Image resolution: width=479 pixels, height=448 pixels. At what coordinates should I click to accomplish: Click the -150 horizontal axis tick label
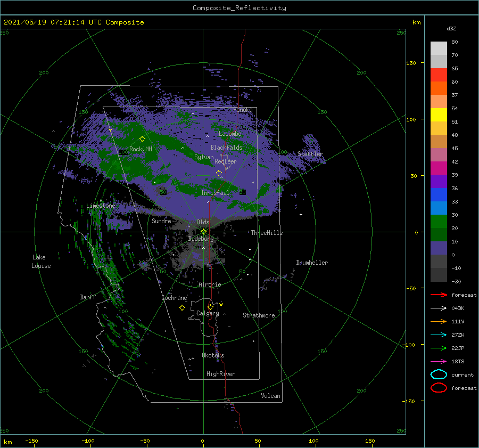coord(31,441)
